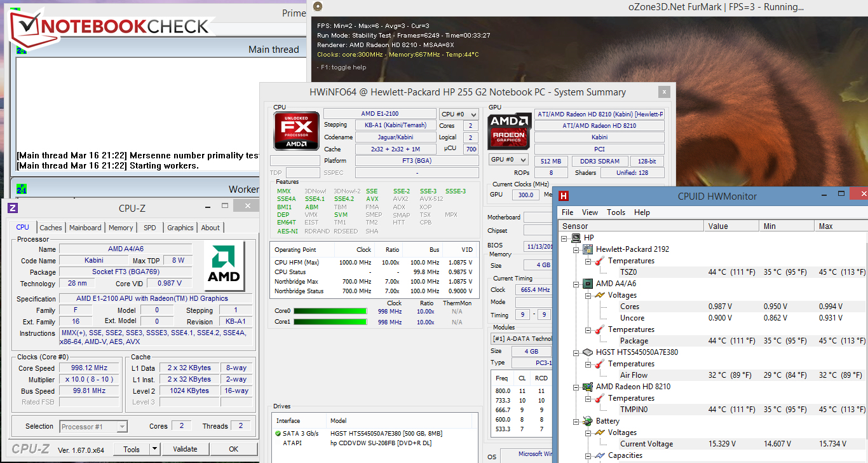Screen dimensions: 868x463
Task: Collapse the Hewlett-Packard 2192 node
Action: click(x=577, y=249)
